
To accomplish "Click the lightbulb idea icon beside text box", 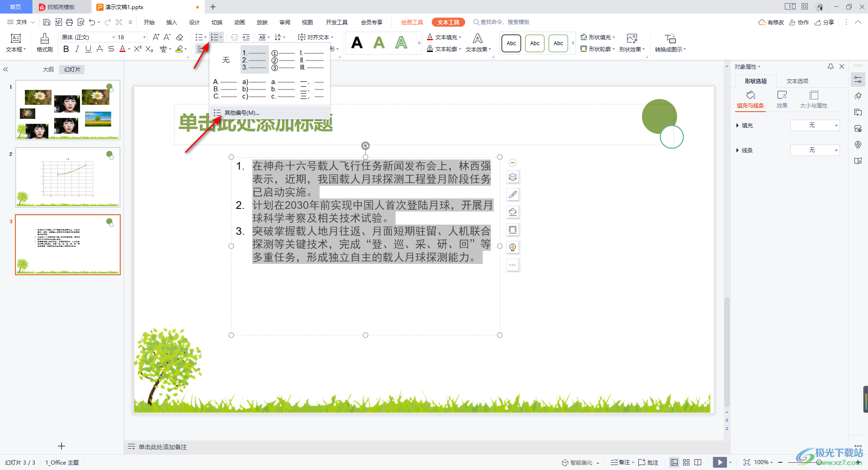I will 513,247.
